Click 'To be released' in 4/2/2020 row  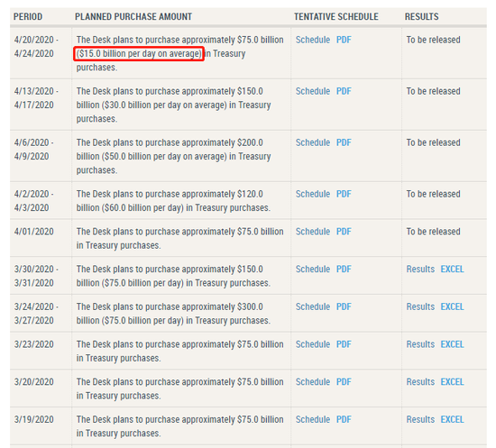click(433, 194)
